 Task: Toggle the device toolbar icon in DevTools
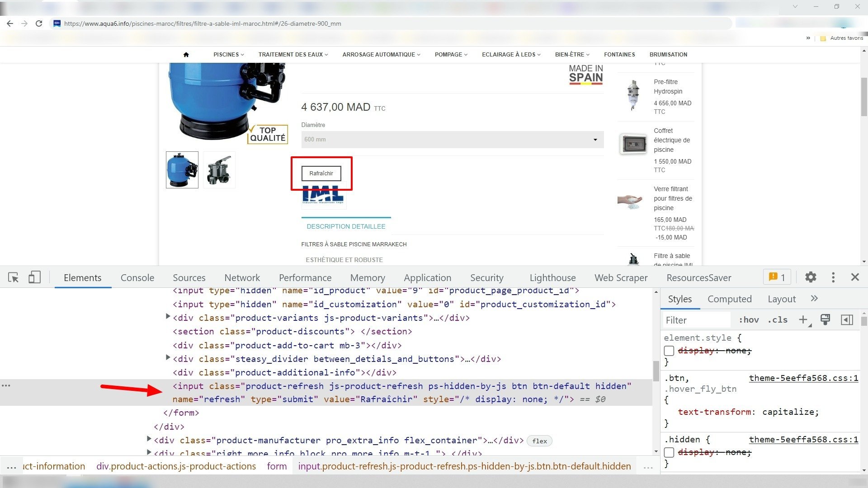[34, 277]
